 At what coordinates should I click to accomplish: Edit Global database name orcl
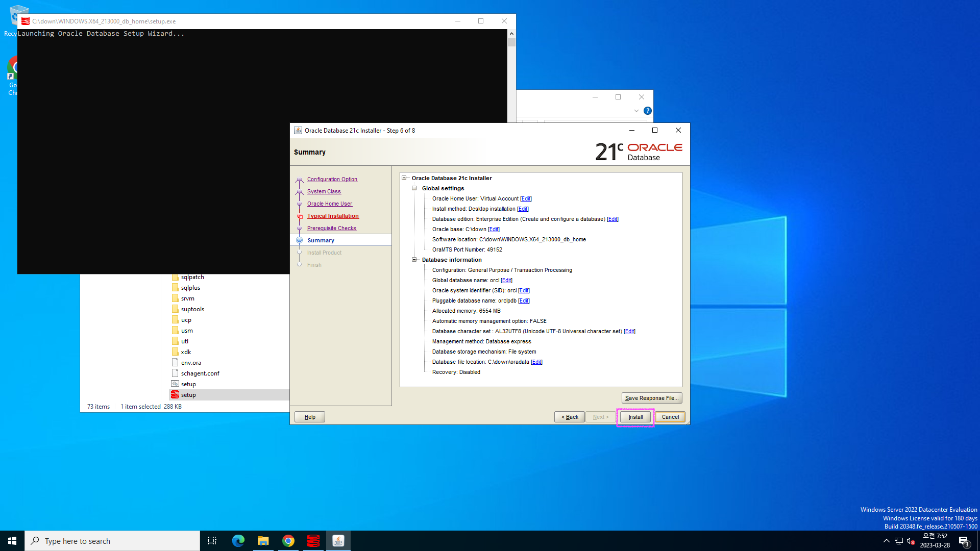coord(506,280)
